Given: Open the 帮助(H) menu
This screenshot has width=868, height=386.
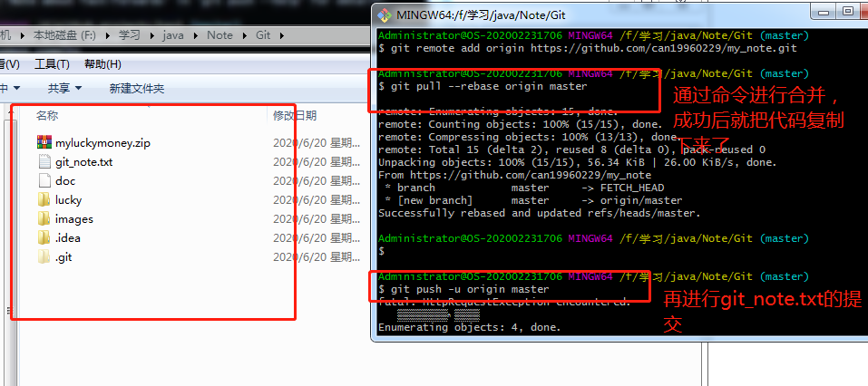Looking at the screenshot, I should pos(102,64).
